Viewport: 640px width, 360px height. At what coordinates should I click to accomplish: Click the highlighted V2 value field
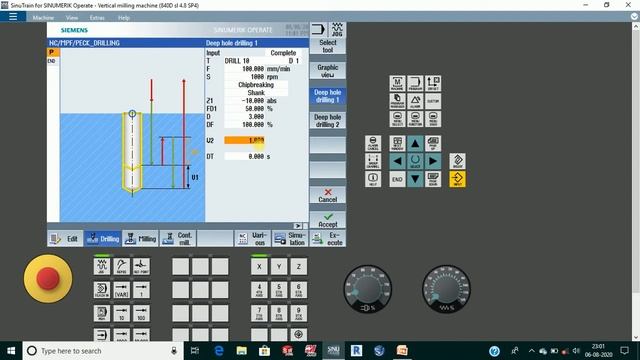[x=244, y=140]
